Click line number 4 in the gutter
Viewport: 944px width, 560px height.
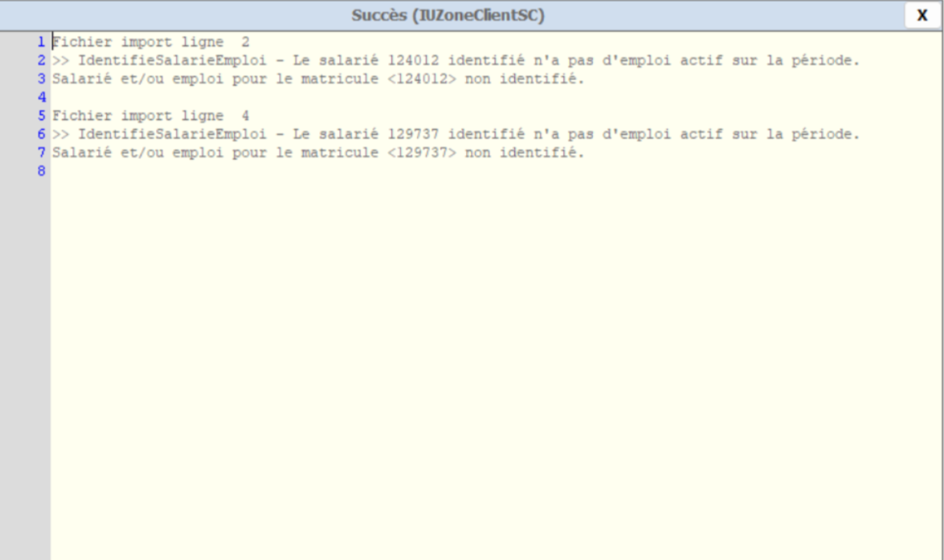[x=41, y=97]
